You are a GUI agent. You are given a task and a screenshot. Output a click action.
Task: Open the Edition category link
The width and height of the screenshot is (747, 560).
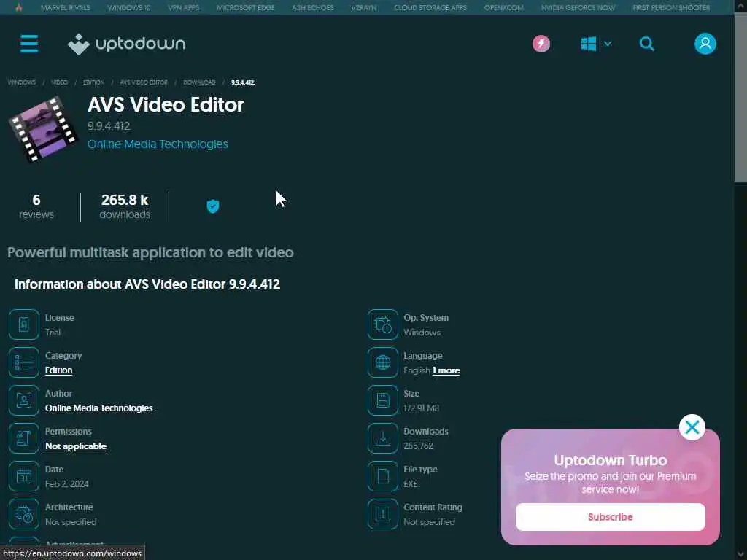click(58, 370)
